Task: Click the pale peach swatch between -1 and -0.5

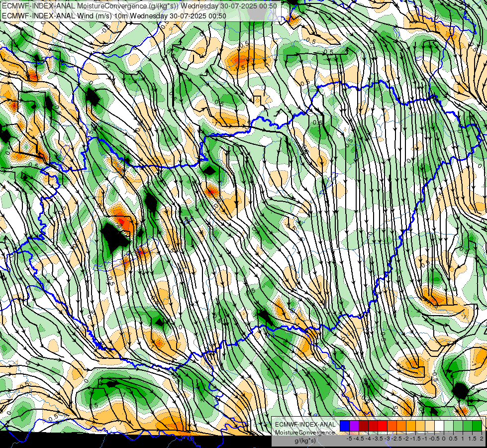Action: click(x=430, y=426)
